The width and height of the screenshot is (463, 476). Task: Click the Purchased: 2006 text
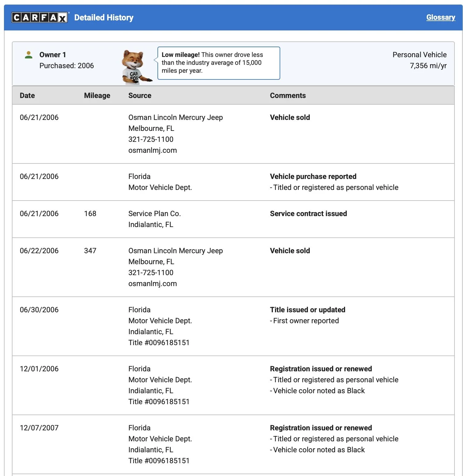coord(67,66)
